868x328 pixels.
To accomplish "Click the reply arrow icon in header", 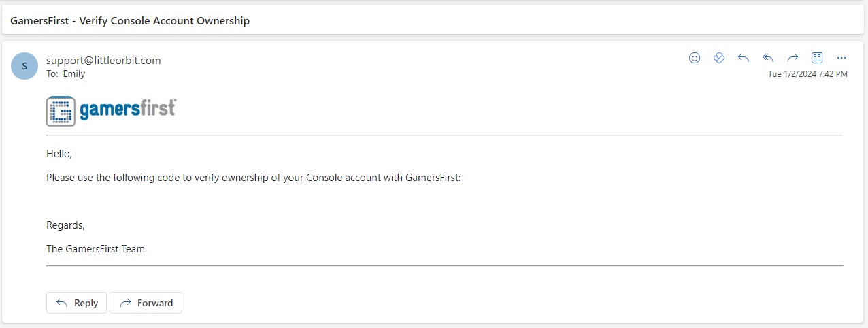I will point(744,58).
